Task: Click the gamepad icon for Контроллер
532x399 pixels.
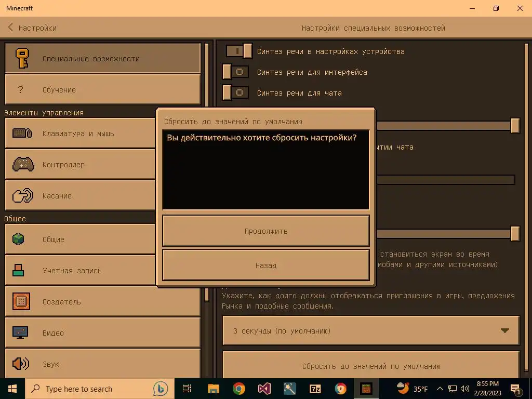Action: tap(23, 164)
